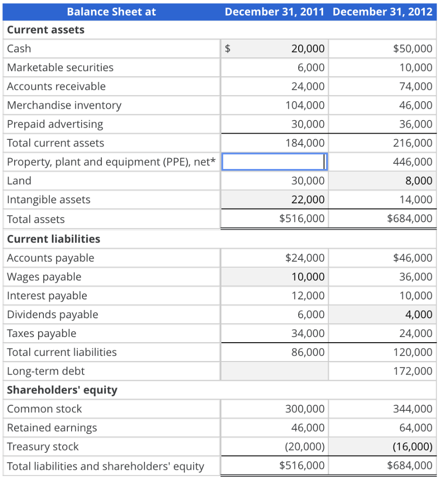Viewport: 448px width, 482px height.
Task: Select the Wages payable 2011 shaded cell
Action: point(273,276)
